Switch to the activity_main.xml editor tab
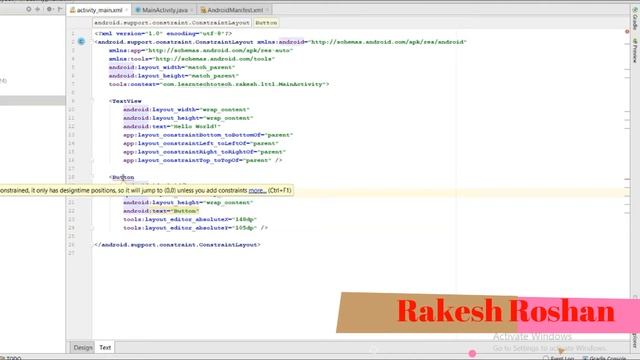Image resolution: width=640 pixels, height=360 pixels. [99, 10]
